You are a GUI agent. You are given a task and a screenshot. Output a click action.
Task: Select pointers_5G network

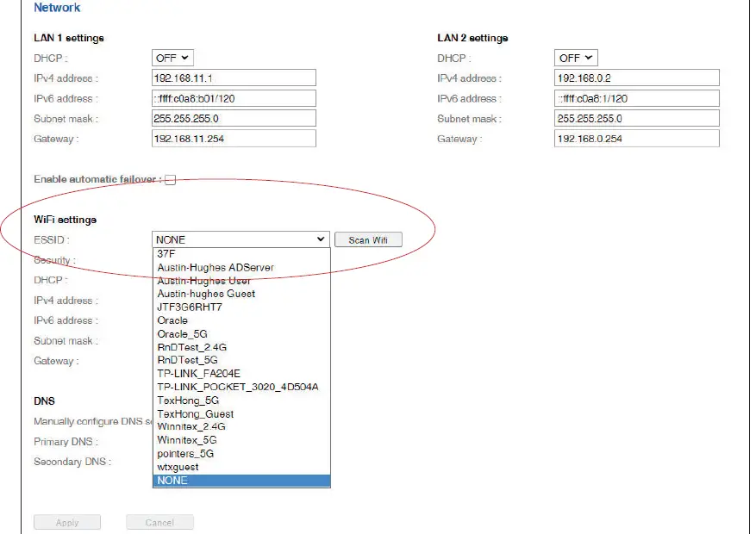(x=241, y=454)
